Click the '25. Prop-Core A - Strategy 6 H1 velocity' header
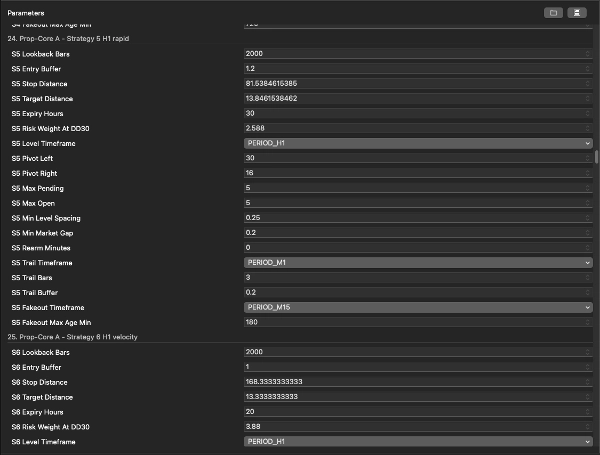The image size is (600, 455). point(72,337)
